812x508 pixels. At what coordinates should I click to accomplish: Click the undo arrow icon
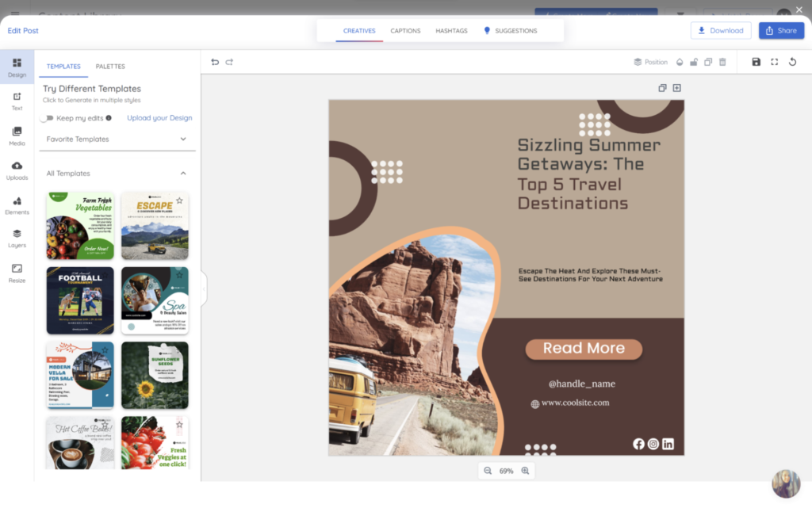[x=215, y=62]
